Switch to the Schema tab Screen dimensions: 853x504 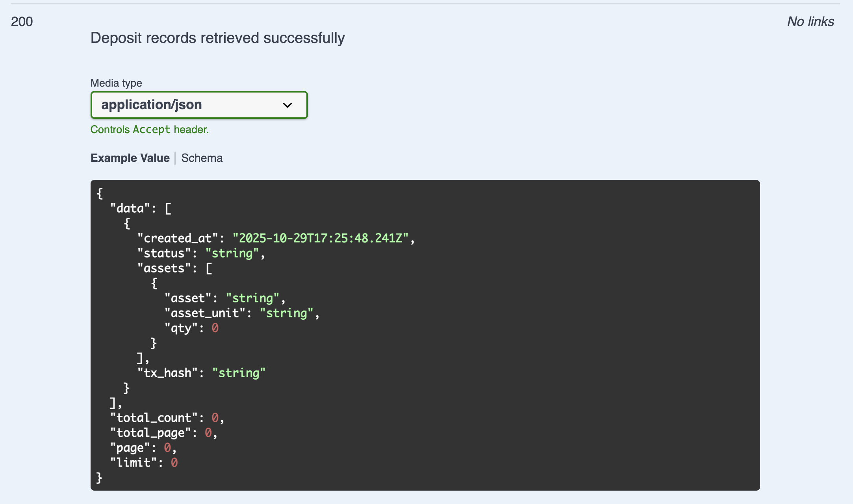[202, 158]
